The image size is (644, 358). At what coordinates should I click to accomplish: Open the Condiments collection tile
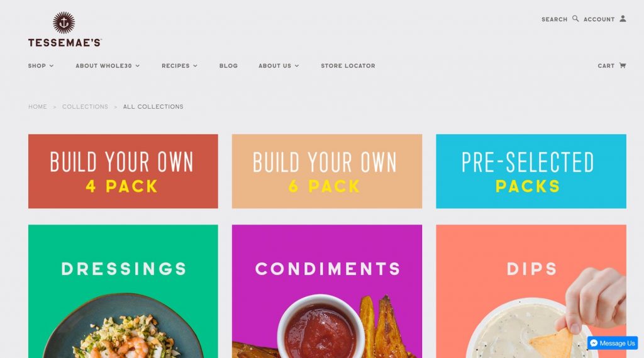click(327, 291)
